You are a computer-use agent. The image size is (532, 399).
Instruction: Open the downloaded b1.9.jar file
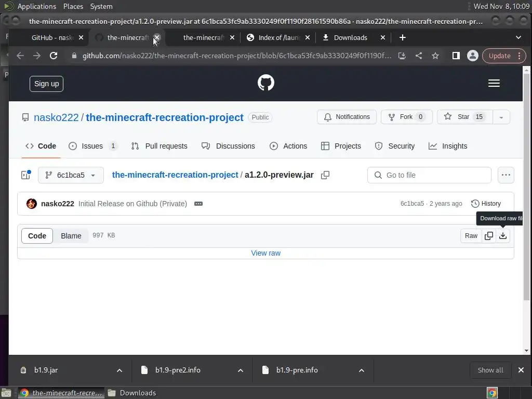coord(46,370)
